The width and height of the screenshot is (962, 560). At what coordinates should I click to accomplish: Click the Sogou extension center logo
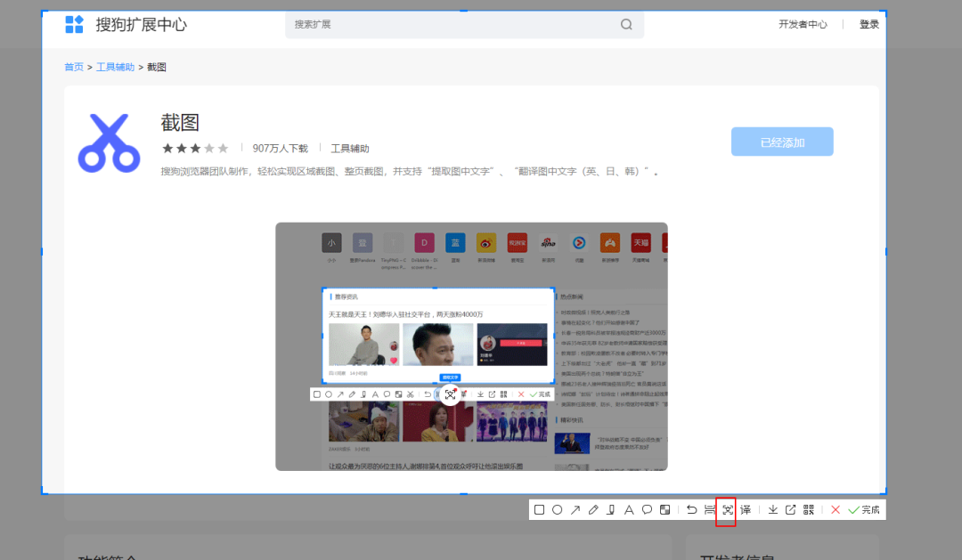74,25
